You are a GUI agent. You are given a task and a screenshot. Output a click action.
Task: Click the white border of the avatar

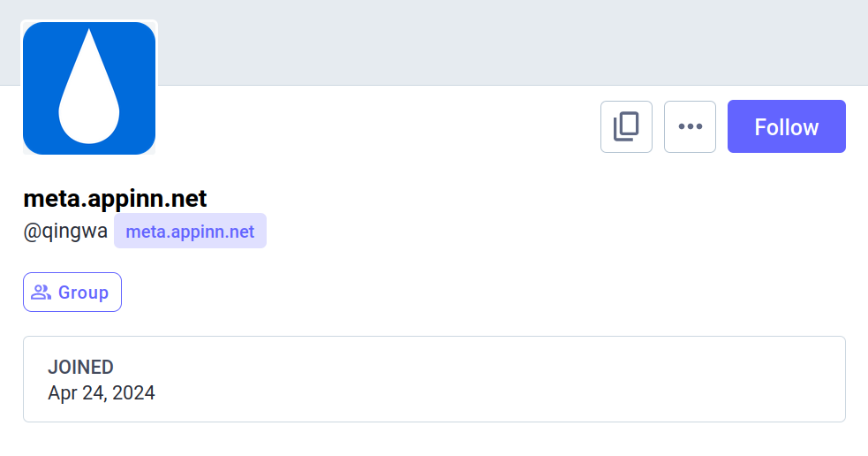[x=21, y=88]
